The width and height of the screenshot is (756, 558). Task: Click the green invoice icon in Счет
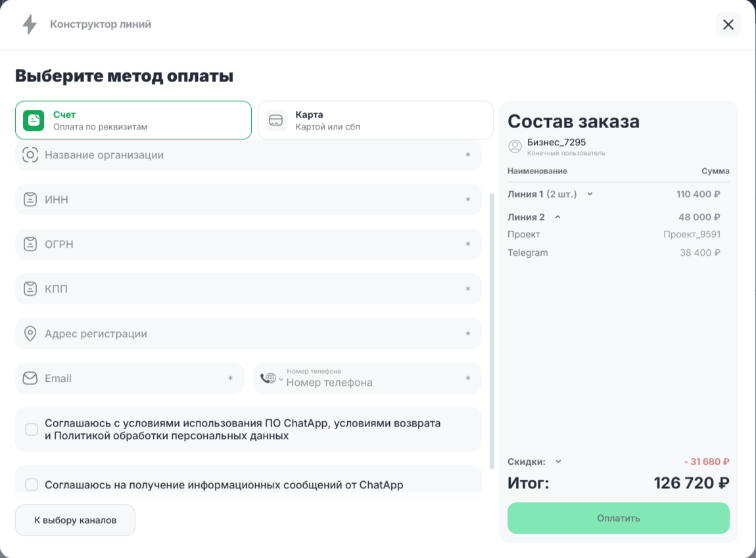pos(34,120)
